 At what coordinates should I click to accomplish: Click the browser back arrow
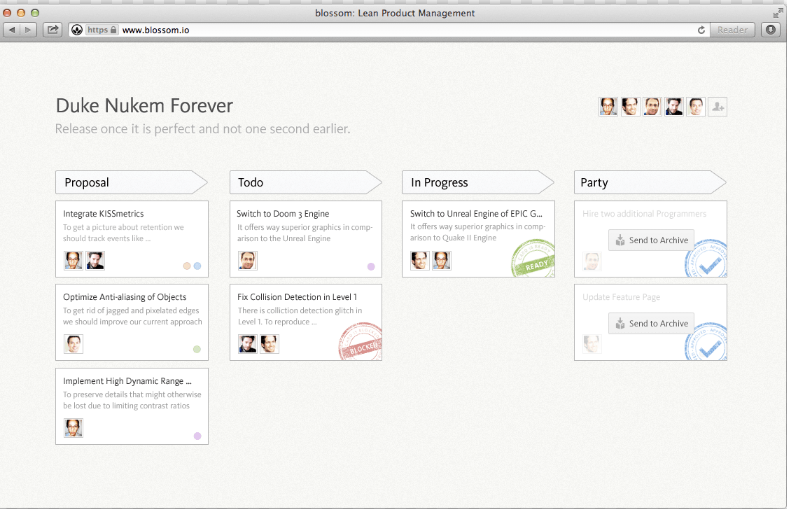point(13,30)
